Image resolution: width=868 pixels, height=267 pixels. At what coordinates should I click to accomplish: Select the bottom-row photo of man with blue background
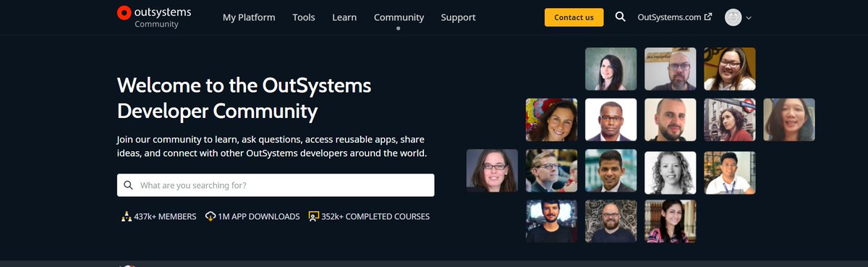coord(551,221)
